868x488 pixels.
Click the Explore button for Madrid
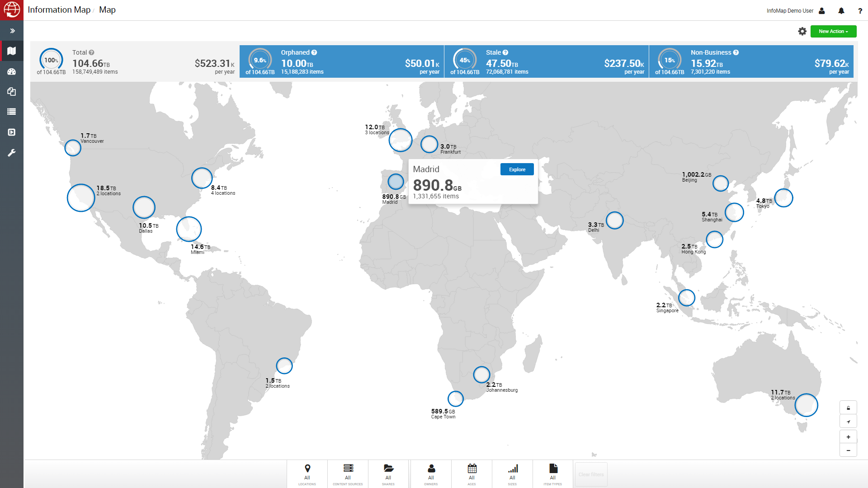click(x=517, y=169)
